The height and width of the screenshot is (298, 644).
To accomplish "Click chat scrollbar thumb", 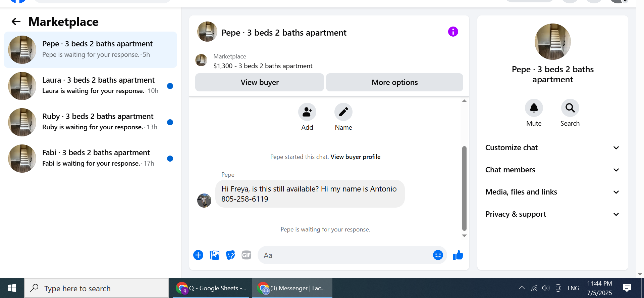I will click(x=464, y=188).
